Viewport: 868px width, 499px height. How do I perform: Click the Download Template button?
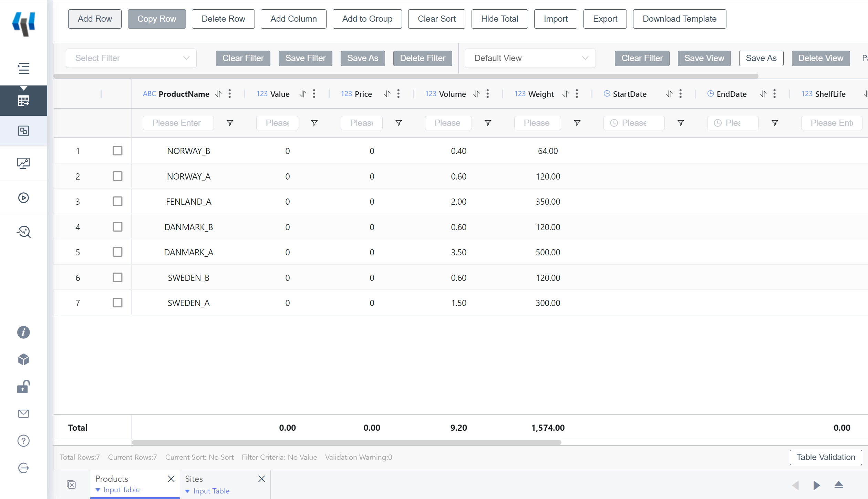pyautogui.click(x=680, y=19)
